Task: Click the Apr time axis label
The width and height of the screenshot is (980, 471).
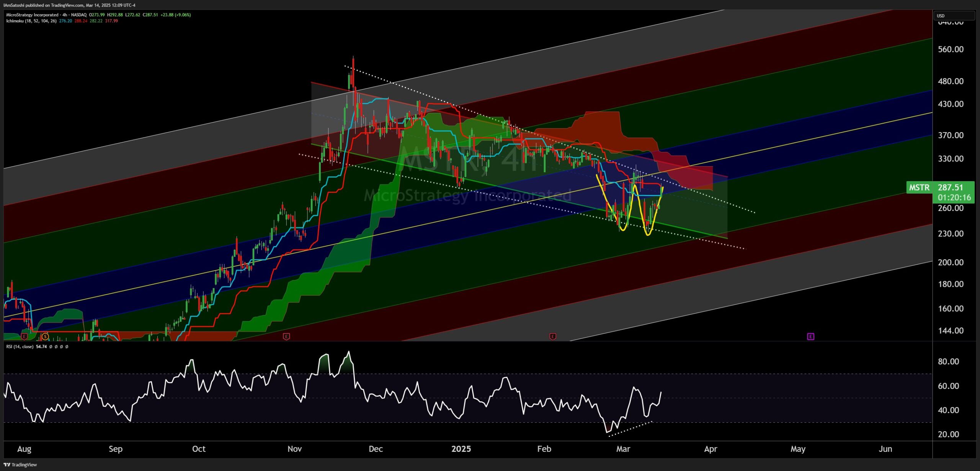Action: coord(710,449)
